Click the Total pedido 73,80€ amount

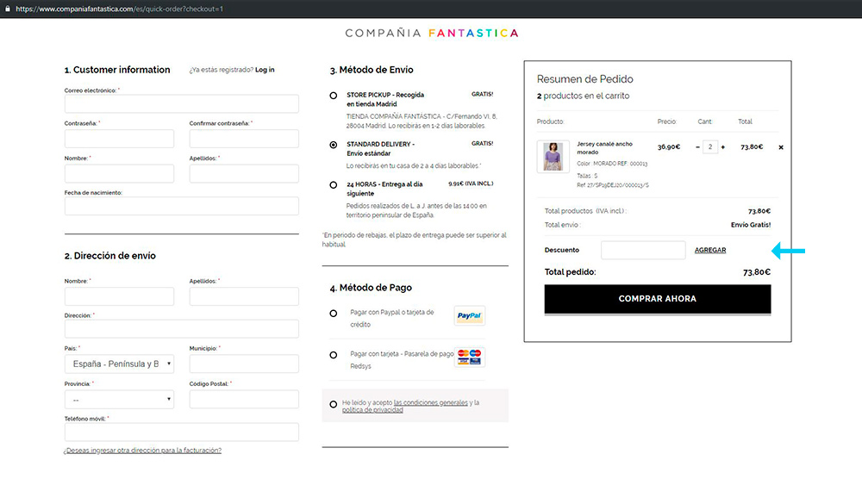[x=757, y=272]
